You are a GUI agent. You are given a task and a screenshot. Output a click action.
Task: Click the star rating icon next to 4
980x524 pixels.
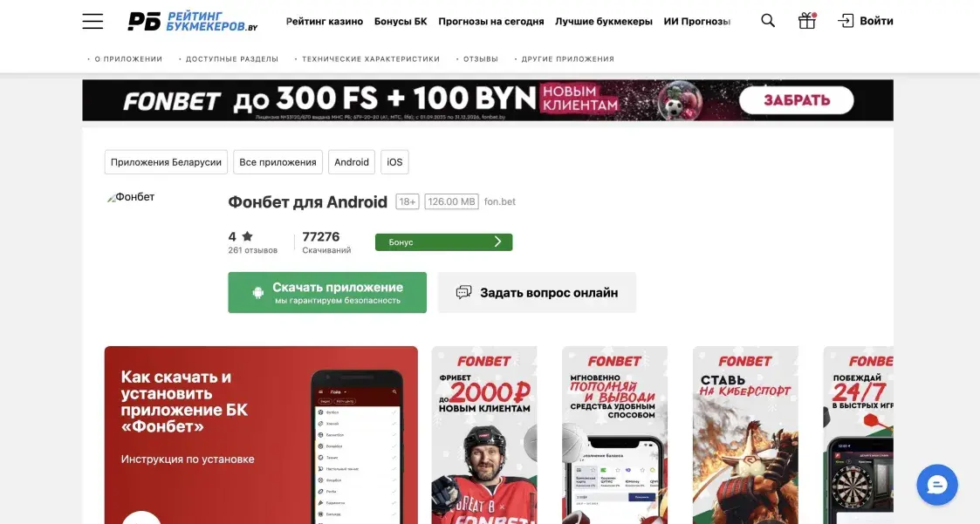tap(248, 236)
